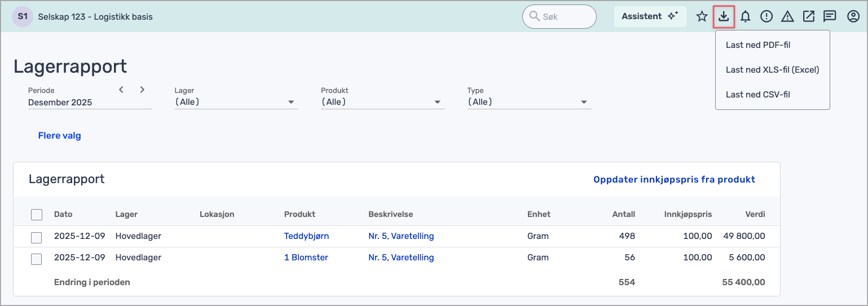This screenshot has height=306, width=868.
Task: Select Last ned XLS-fil (Excel) option
Action: pos(772,70)
